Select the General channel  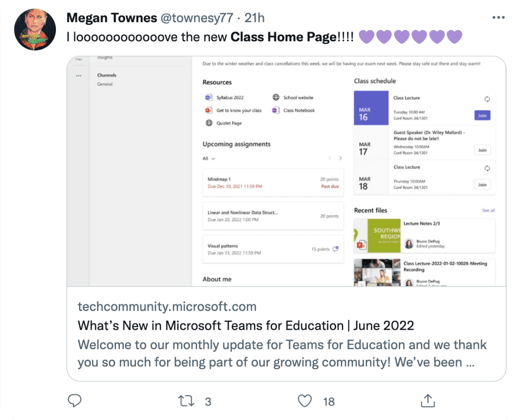[105, 85]
